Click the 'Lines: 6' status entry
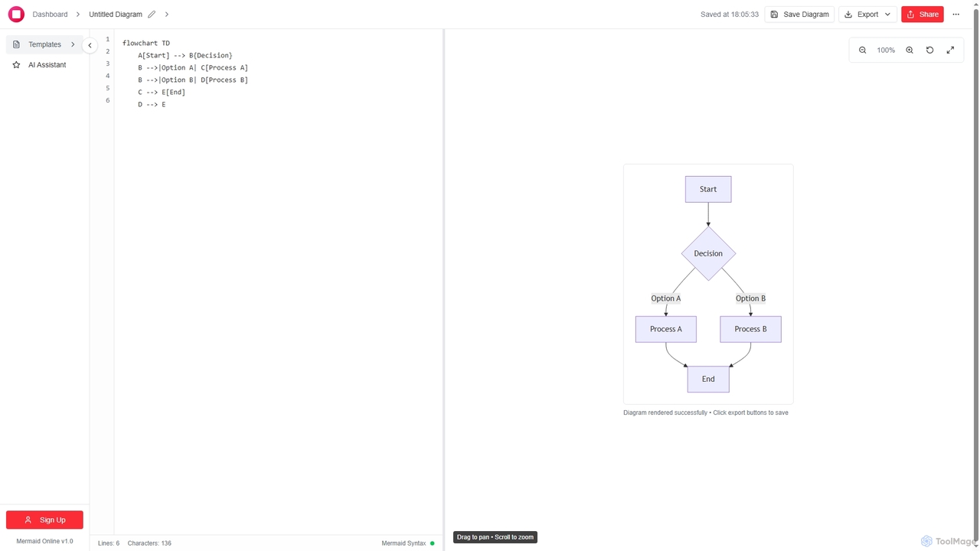Screen dimensions: 980x551 click(x=109, y=543)
